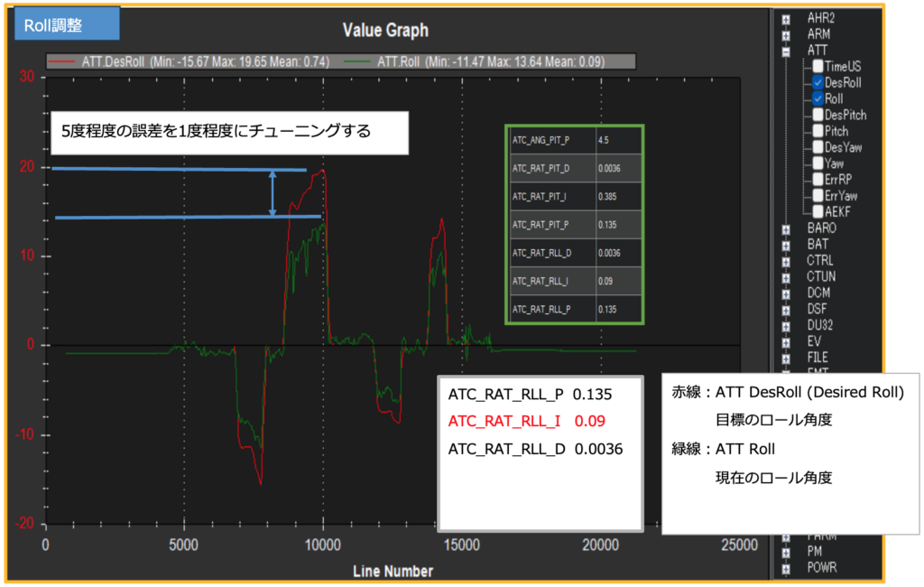Expand the ARM tree node
The image size is (924, 587).
coord(786,35)
